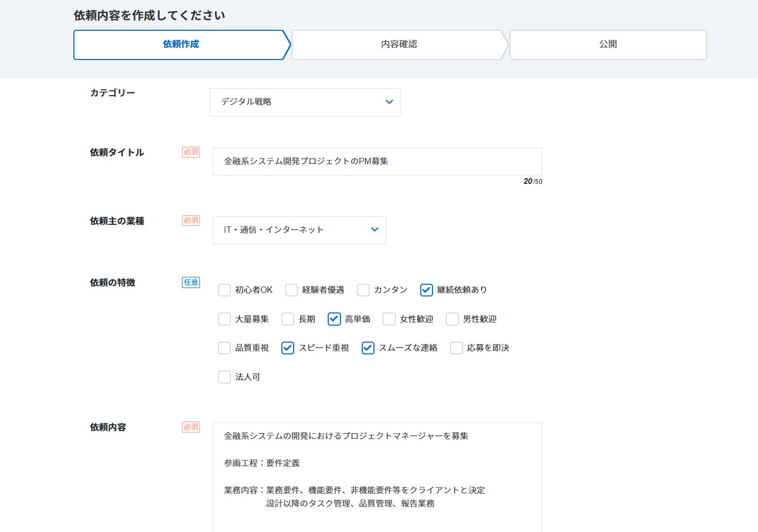The width and height of the screenshot is (758, 532).
Task: Select the 男性歓迎 checkbox
Action: click(452, 319)
